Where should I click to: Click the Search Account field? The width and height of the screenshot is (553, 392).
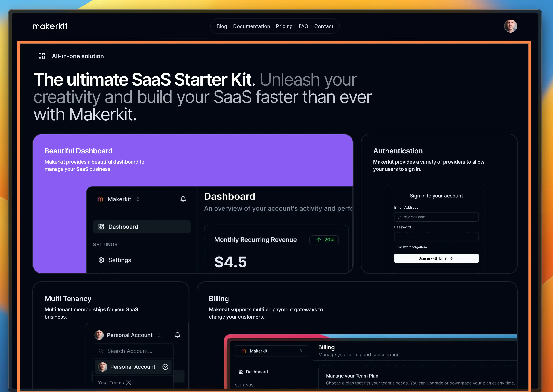[x=133, y=351]
